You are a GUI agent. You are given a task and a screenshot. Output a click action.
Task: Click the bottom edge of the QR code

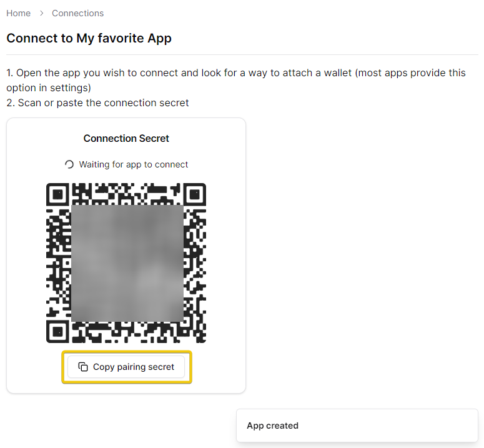(126, 341)
